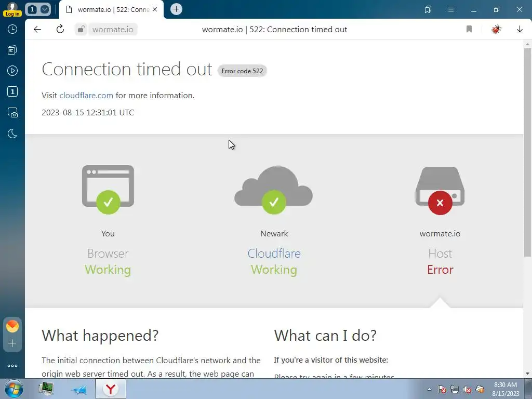Open the blue bird app in taskbar
Screen dimensions: 532x399
pyautogui.click(x=79, y=389)
